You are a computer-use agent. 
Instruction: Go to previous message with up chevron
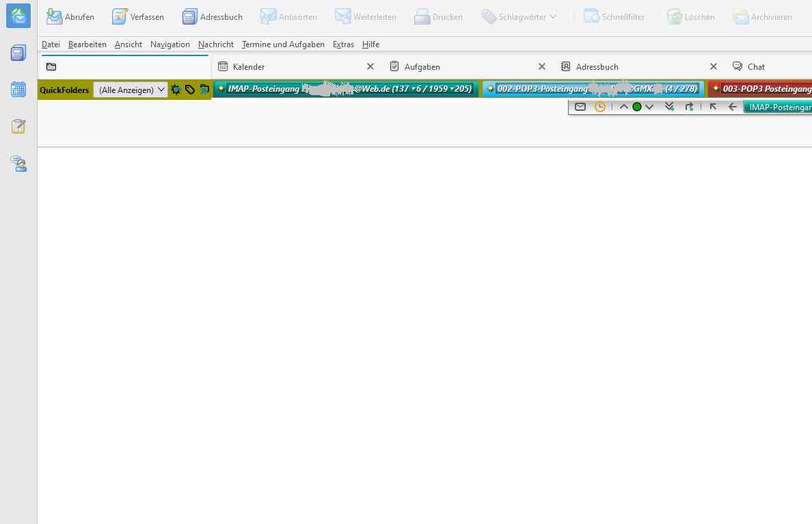(x=624, y=107)
